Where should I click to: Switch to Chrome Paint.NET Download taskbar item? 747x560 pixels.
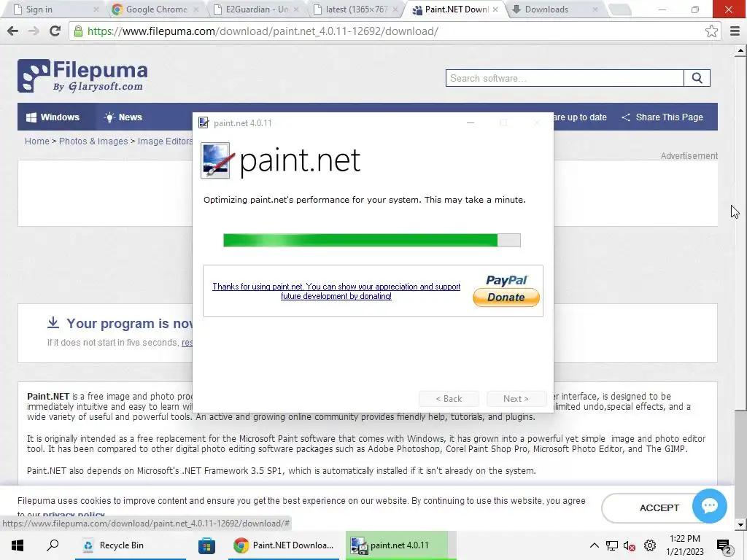coord(284,545)
